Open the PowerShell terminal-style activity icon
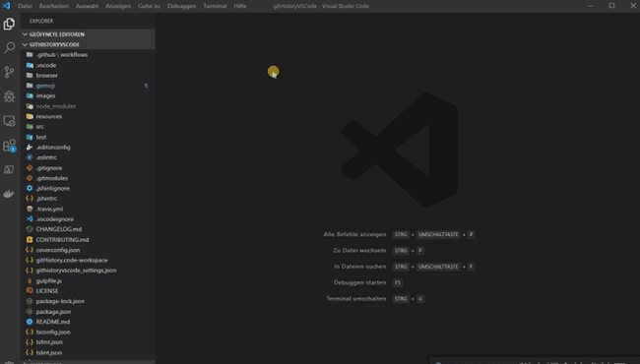 tap(9, 169)
